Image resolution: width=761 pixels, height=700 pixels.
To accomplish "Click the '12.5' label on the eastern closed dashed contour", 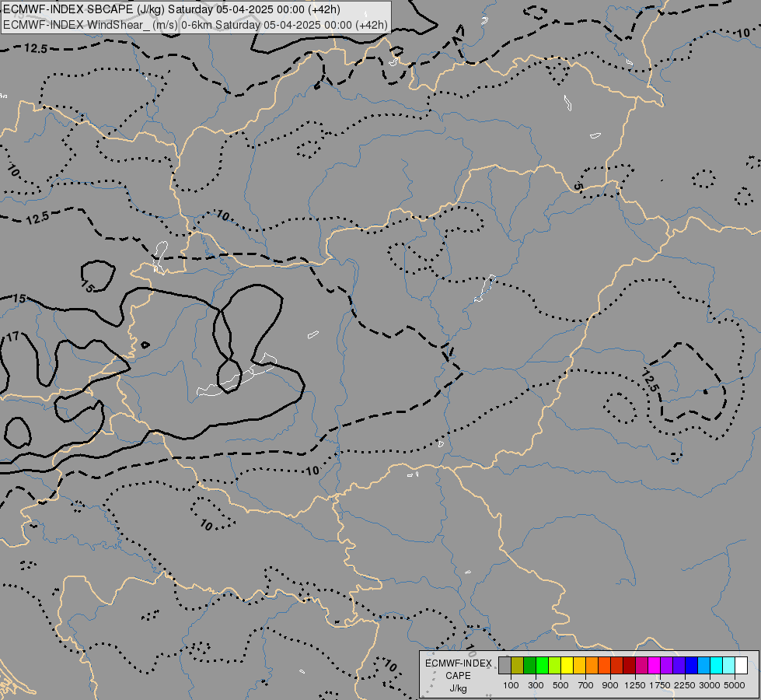I will (x=650, y=381).
